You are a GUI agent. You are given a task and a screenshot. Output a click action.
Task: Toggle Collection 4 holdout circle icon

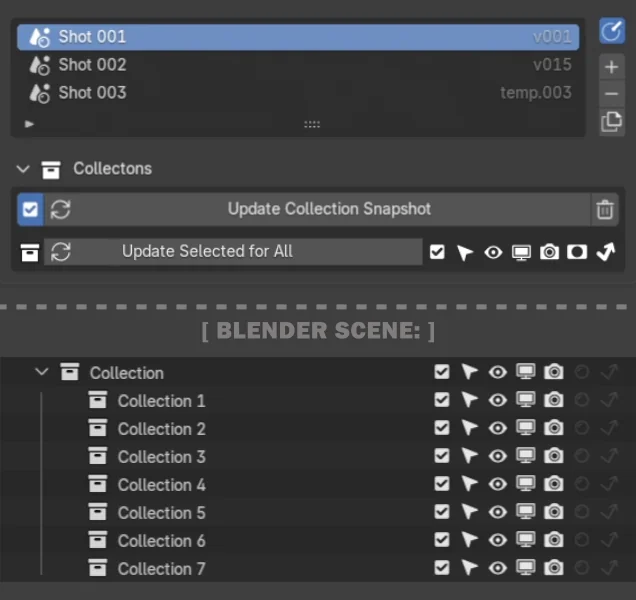click(x=582, y=484)
